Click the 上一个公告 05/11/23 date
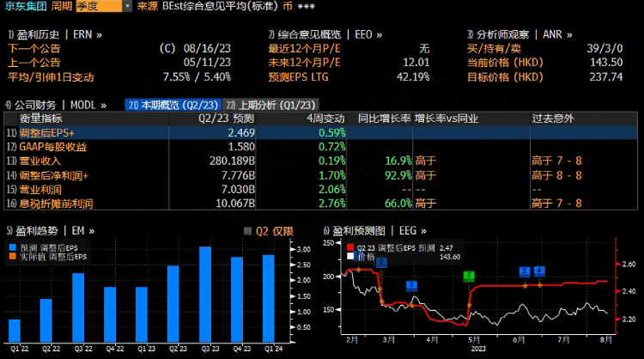This screenshot has height=359, width=644. (207, 63)
